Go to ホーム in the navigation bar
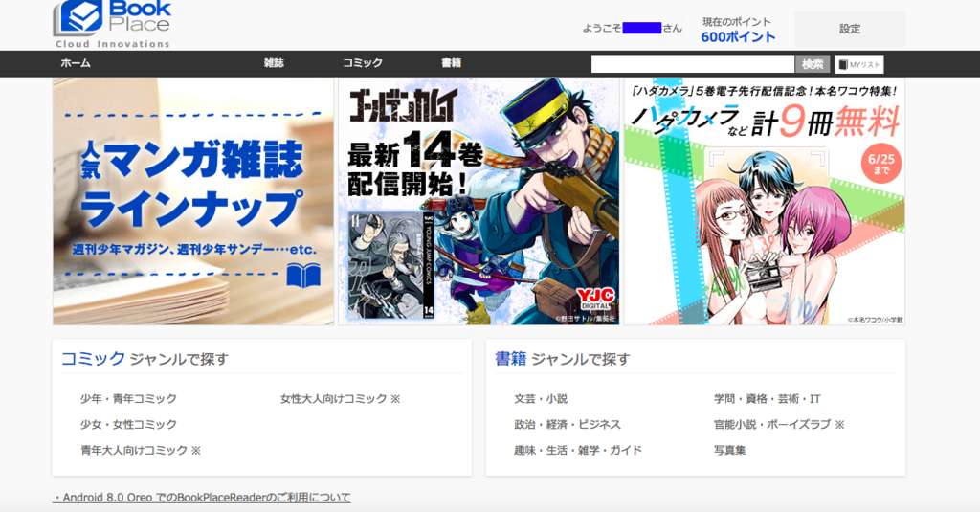 click(x=76, y=63)
